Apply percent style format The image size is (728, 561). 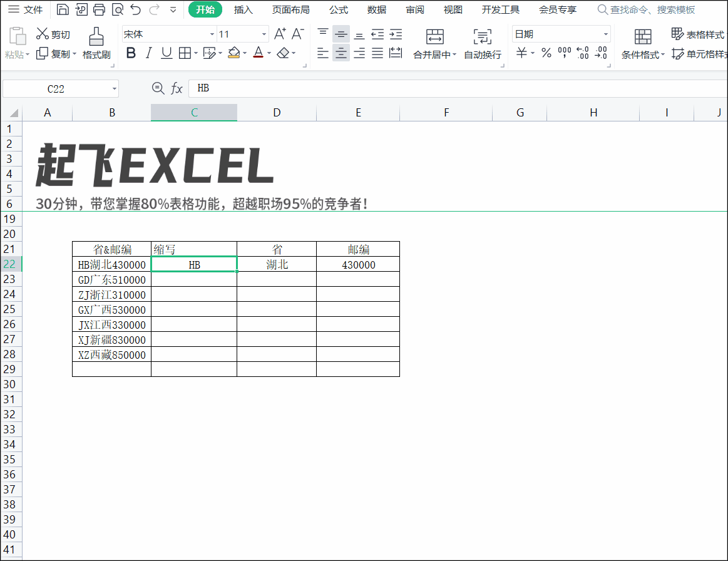tap(546, 53)
